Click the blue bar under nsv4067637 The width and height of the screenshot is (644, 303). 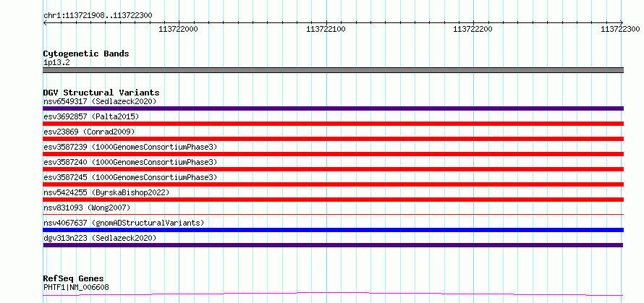[x=333, y=230]
